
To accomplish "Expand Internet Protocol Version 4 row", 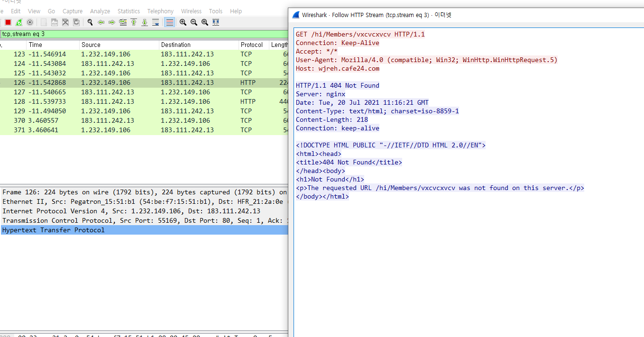I will pos(144,211).
